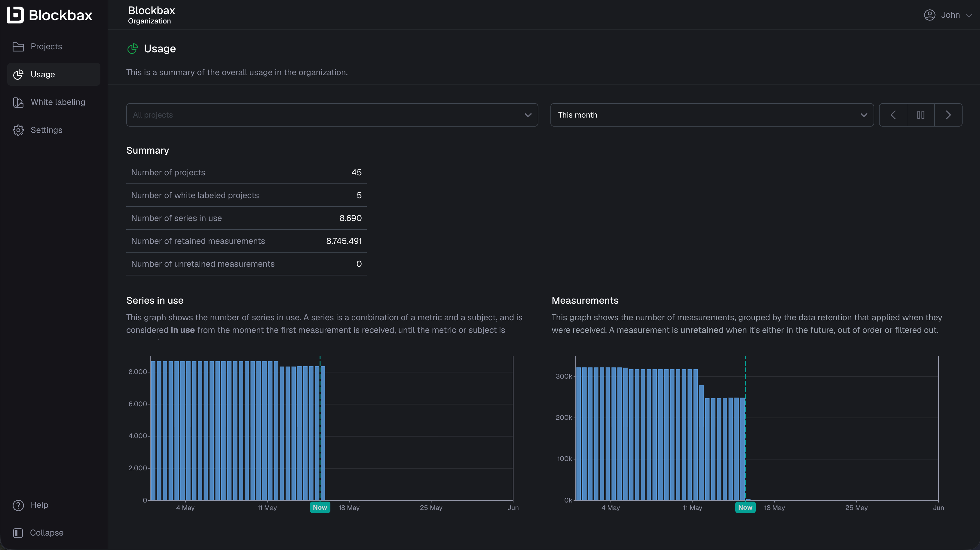Click Now marker on Series in use chart
This screenshot has width=980, height=550.
click(320, 507)
